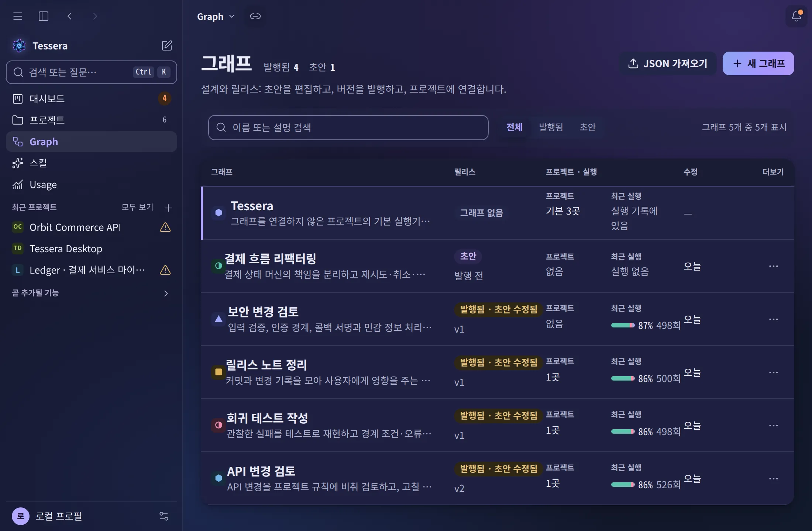Add a recent project with plus icon
The width and height of the screenshot is (812, 531).
[168, 208]
